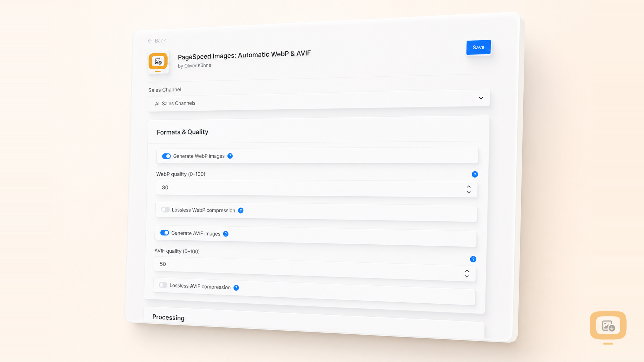The width and height of the screenshot is (644, 362).
Task: Save the plugin configuration
Action: point(479,47)
